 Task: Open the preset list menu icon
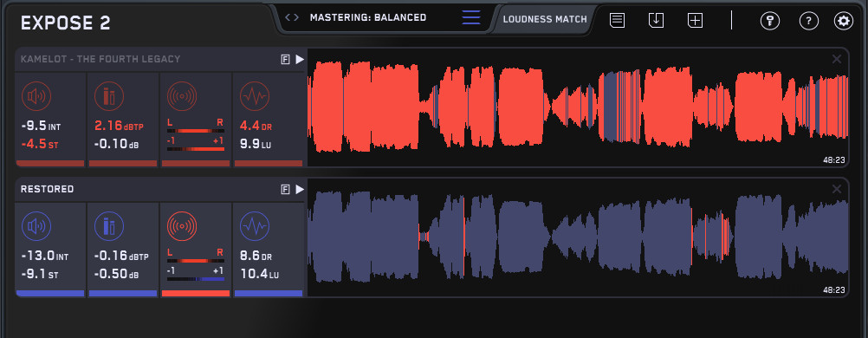pyautogui.click(x=471, y=17)
